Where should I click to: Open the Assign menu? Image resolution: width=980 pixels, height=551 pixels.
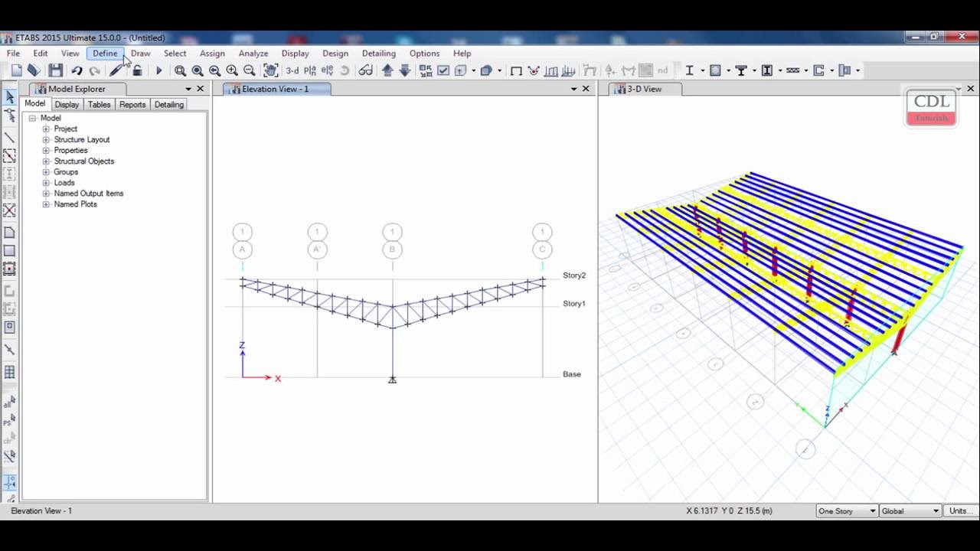click(212, 54)
